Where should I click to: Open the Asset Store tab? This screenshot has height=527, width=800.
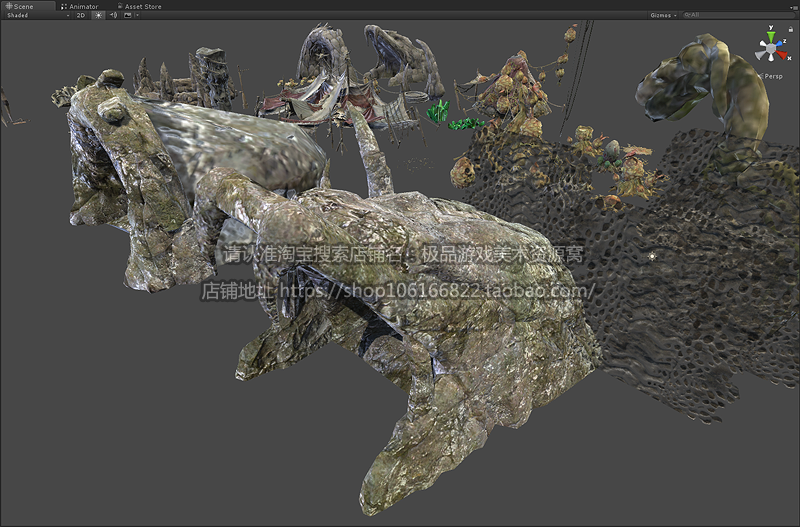(139, 7)
